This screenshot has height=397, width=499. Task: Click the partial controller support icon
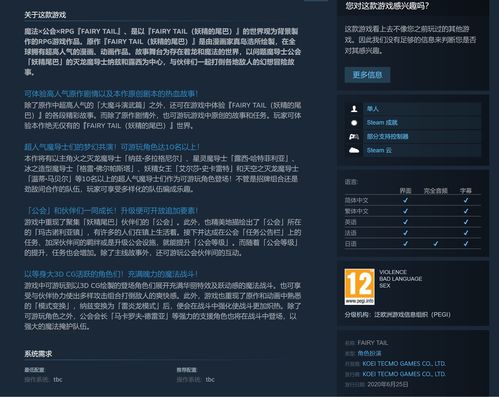click(354, 137)
